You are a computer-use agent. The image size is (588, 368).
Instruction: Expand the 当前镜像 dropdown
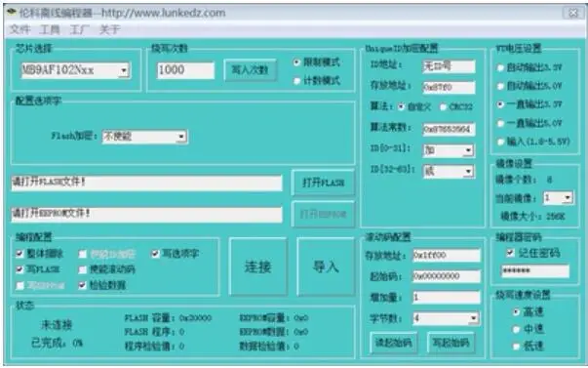click(568, 197)
